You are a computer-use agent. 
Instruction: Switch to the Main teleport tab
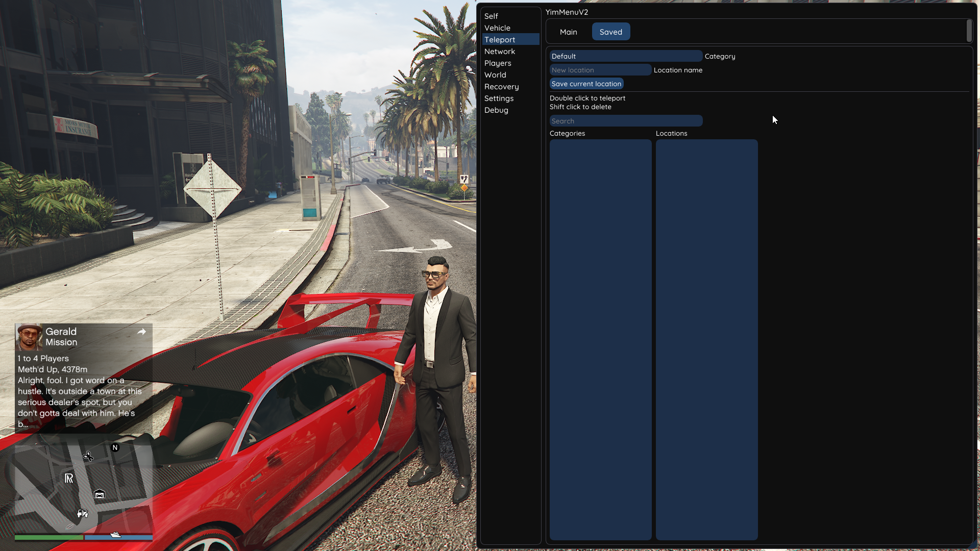pos(568,32)
